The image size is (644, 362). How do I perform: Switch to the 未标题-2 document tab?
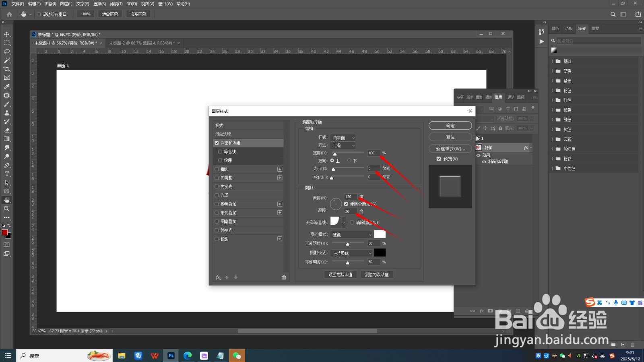point(142,43)
